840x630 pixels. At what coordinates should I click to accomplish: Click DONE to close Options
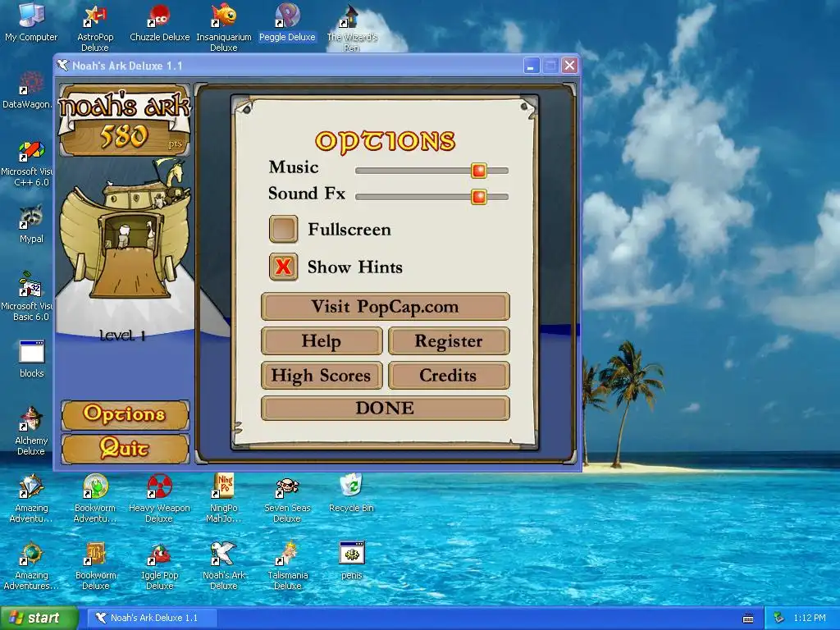click(x=386, y=409)
